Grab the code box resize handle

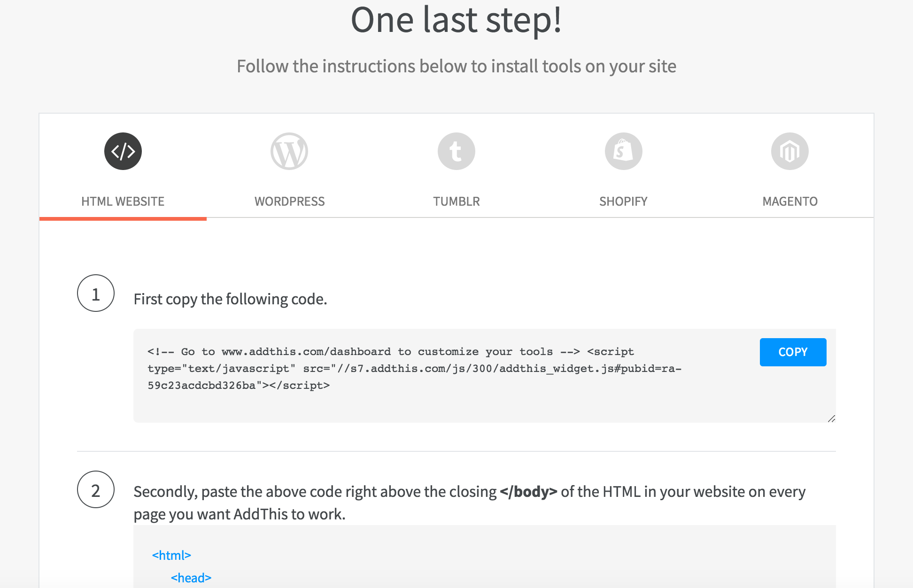831,418
